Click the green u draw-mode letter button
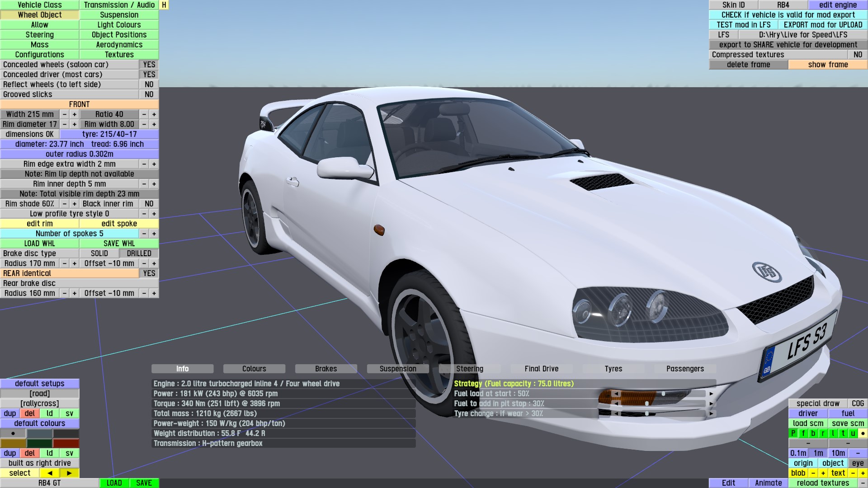This screenshot has width=868, height=488. (853, 433)
